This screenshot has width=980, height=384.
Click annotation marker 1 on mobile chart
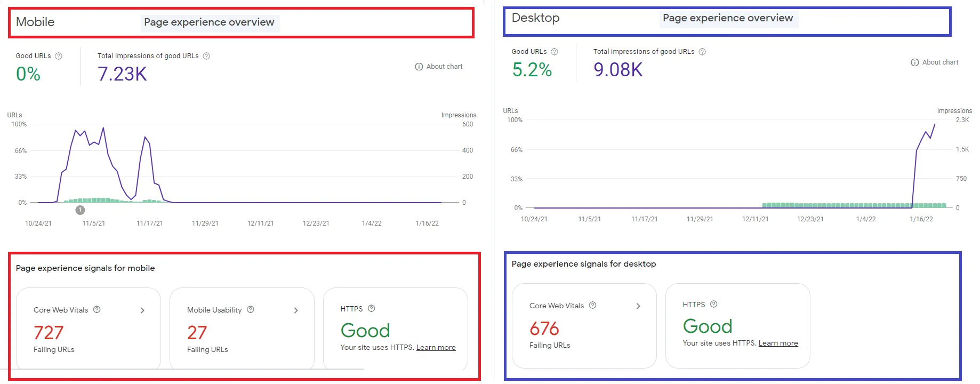[x=80, y=210]
